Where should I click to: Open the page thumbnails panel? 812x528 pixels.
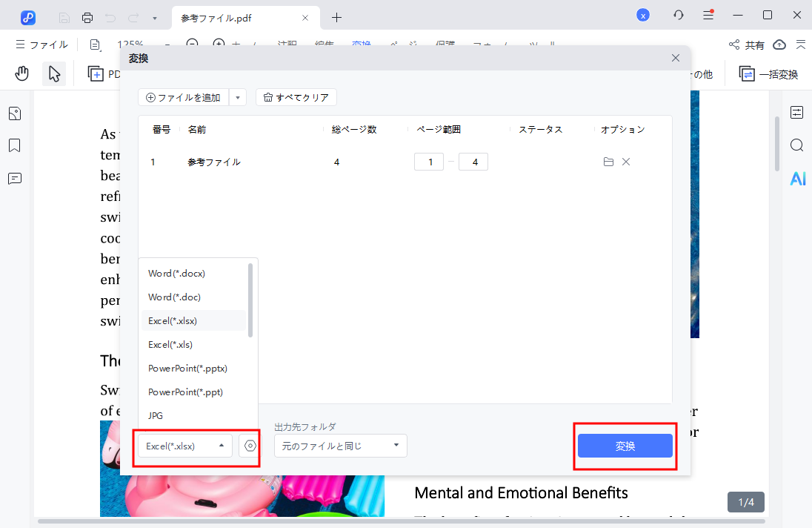pos(14,113)
